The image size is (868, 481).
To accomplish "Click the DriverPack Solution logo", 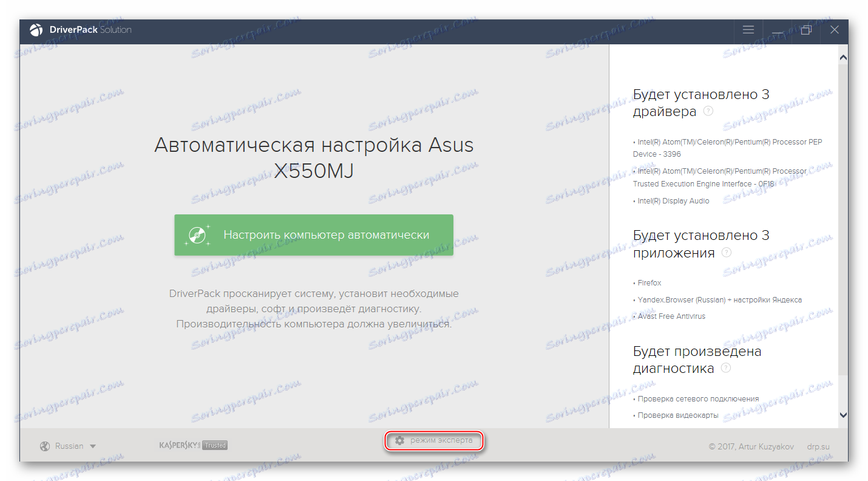I will pyautogui.click(x=80, y=30).
